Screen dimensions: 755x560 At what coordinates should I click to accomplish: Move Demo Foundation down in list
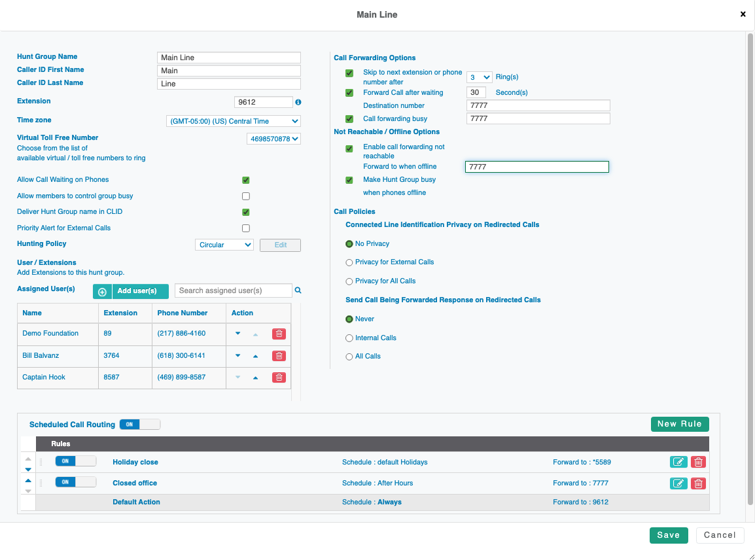237,334
